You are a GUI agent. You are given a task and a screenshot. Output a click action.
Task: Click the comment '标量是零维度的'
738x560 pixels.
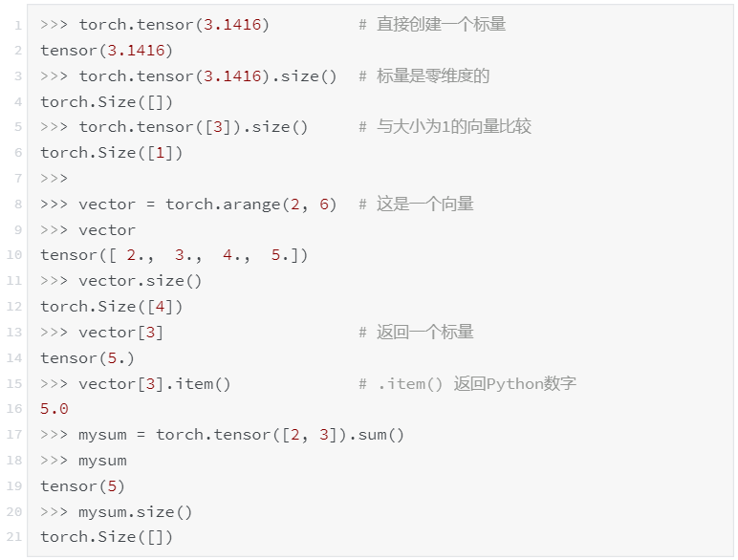tap(424, 75)
